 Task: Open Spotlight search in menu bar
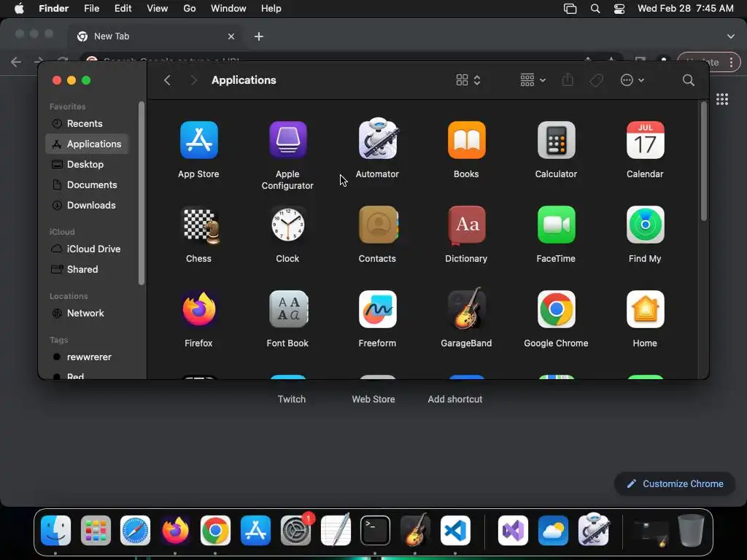pos(595,9)
